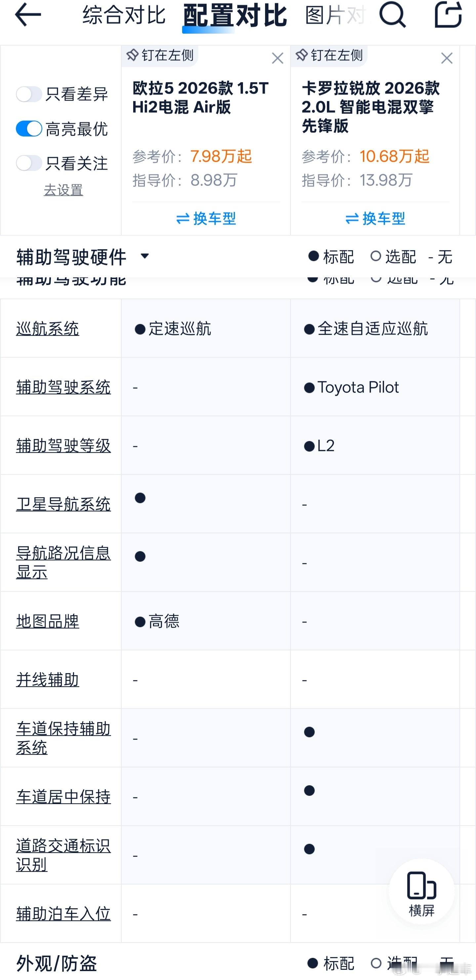Disable the 高亮最优 toggle
Viewport: 476px width, 980px height.
point(29,129)
